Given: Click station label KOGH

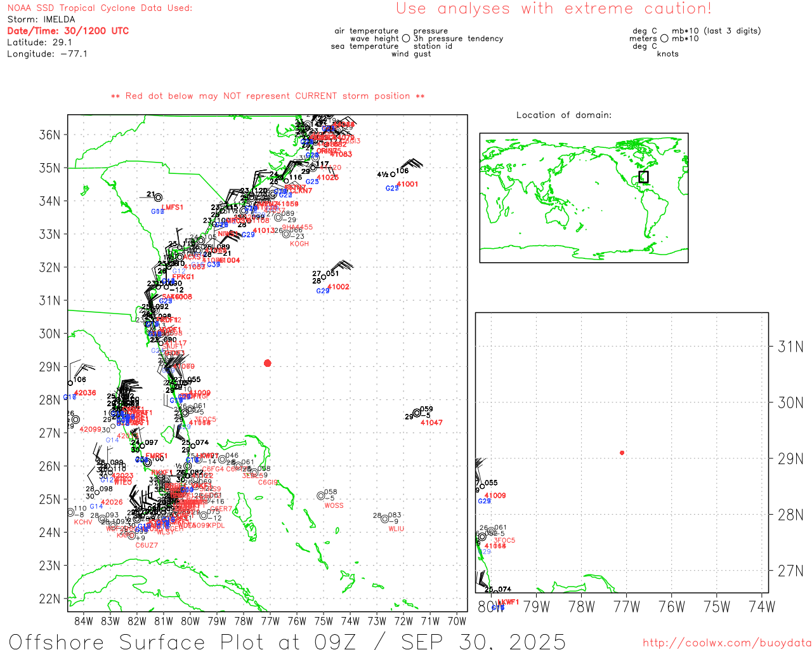Looking at the screenshot, I should point(299,244).
